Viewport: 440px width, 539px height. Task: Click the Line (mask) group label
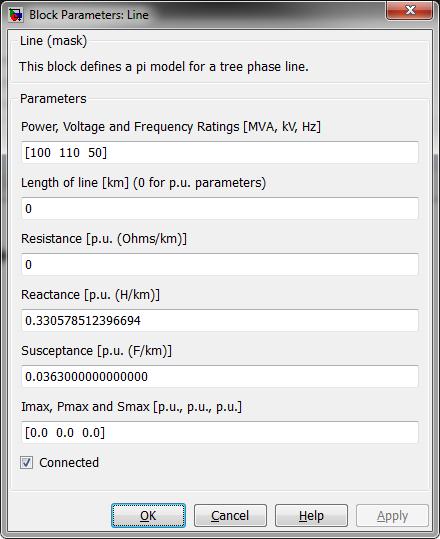53,41
